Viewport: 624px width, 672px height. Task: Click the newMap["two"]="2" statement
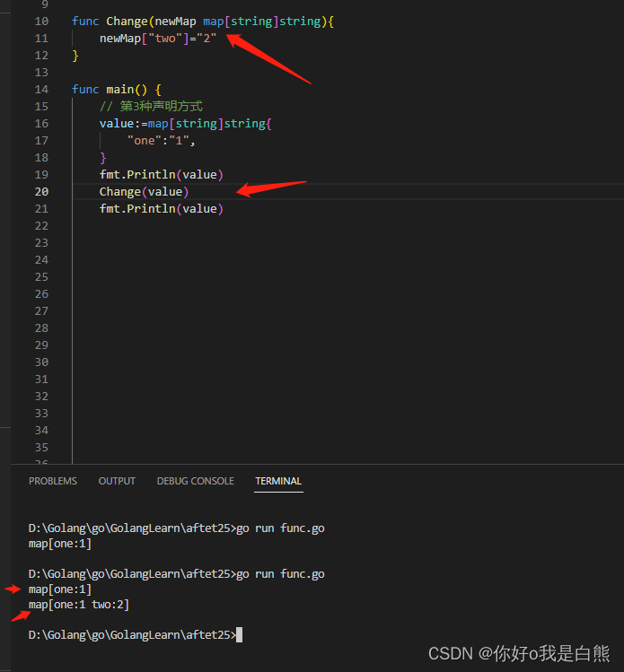(158, 39)
